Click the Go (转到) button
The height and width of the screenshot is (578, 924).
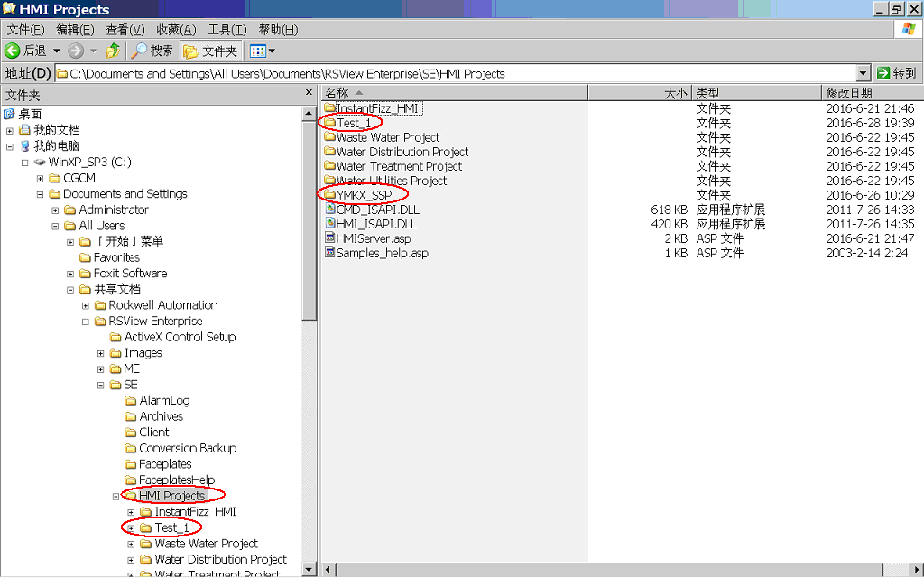tap(897, 73)
